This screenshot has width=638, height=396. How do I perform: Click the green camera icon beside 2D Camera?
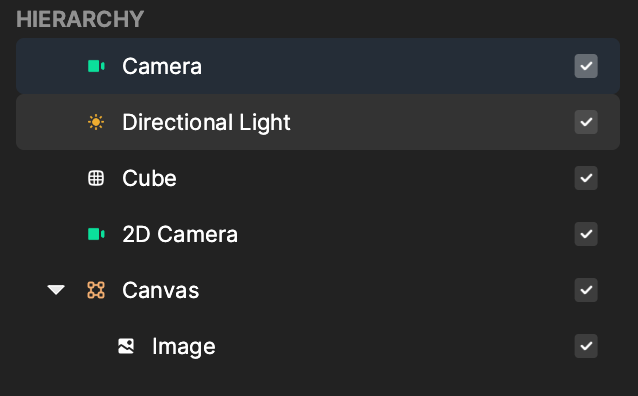[96, 234]
